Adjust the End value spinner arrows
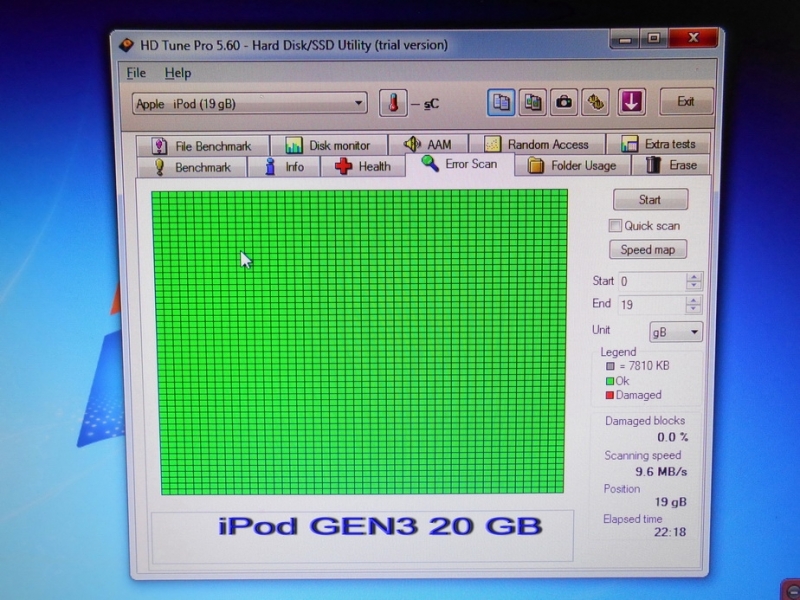This screenshot has width=800, height=600. [695, 305]
